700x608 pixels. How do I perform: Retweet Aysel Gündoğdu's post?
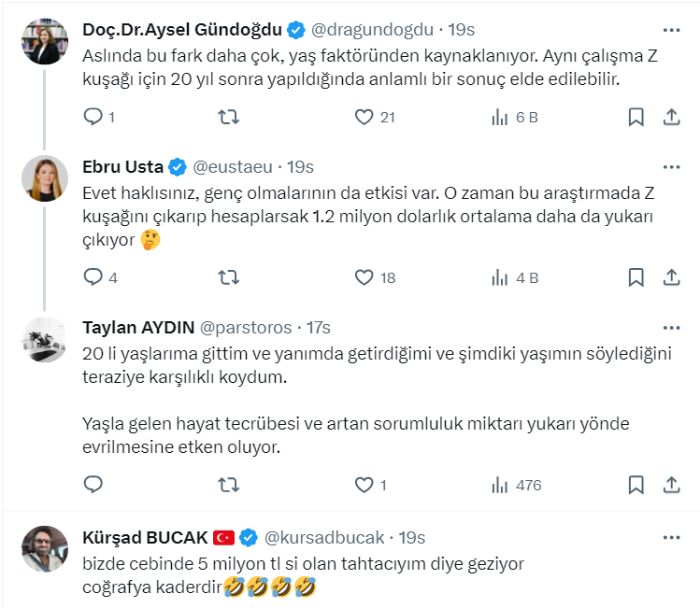pyautogui.click(x=228, y=117)
